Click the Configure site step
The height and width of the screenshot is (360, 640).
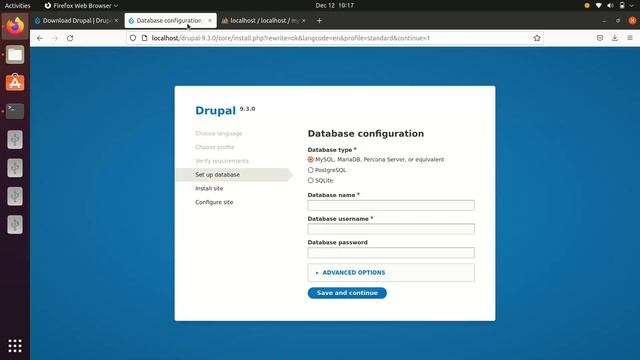(214, 202)
